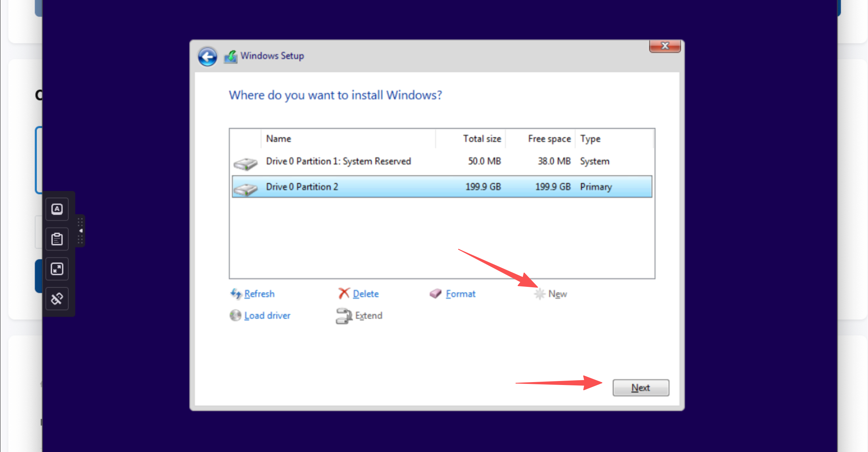
Task: Format the selected partition
Action: 460,294
